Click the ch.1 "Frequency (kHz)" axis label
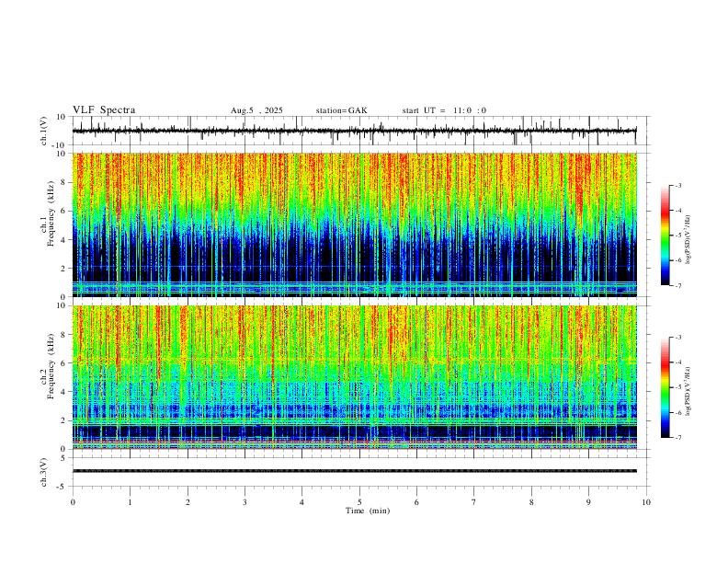The height and width of the screenshot is (563, 728). pos(51,214)
